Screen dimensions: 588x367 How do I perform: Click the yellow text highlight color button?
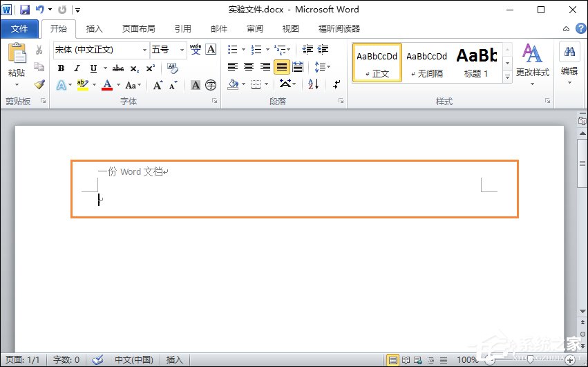pos(82,85)
